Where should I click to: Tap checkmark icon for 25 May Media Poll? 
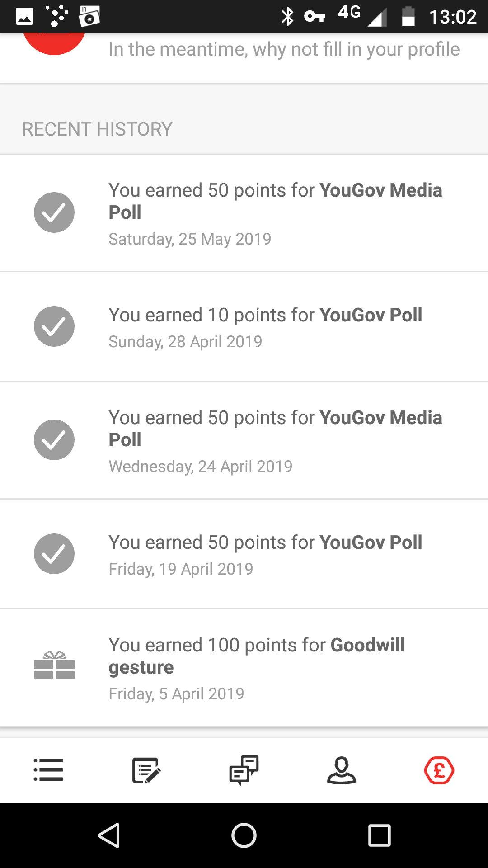[x=54, y=212]
